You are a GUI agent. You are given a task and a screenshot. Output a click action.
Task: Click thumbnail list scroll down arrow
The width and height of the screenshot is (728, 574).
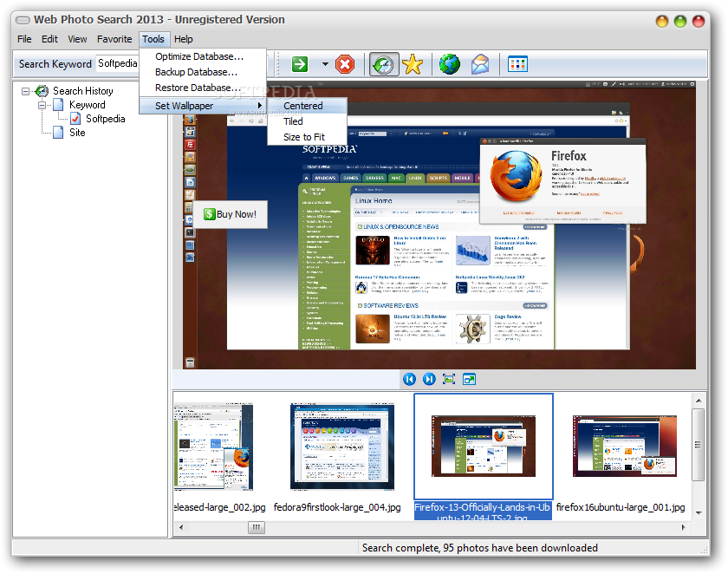(x=699, y=513)
